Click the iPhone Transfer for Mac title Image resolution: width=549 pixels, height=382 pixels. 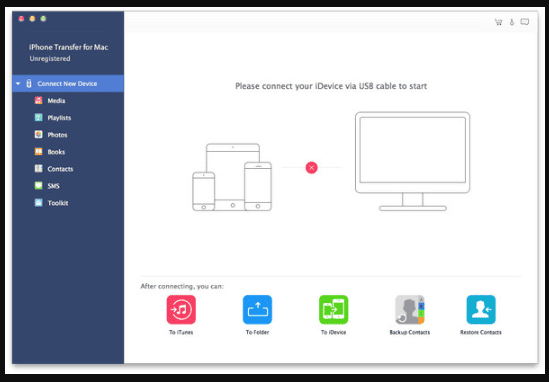pyautogui.click(x=69, y=47)
